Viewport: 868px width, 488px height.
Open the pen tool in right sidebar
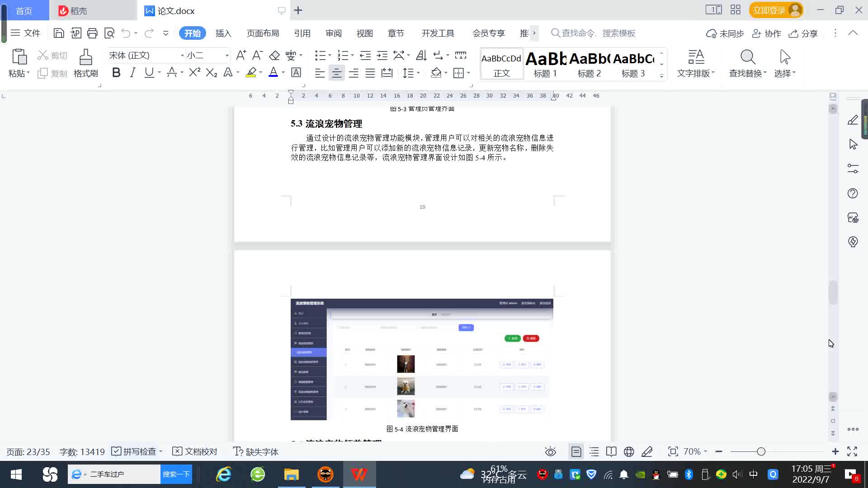(853, 120)
